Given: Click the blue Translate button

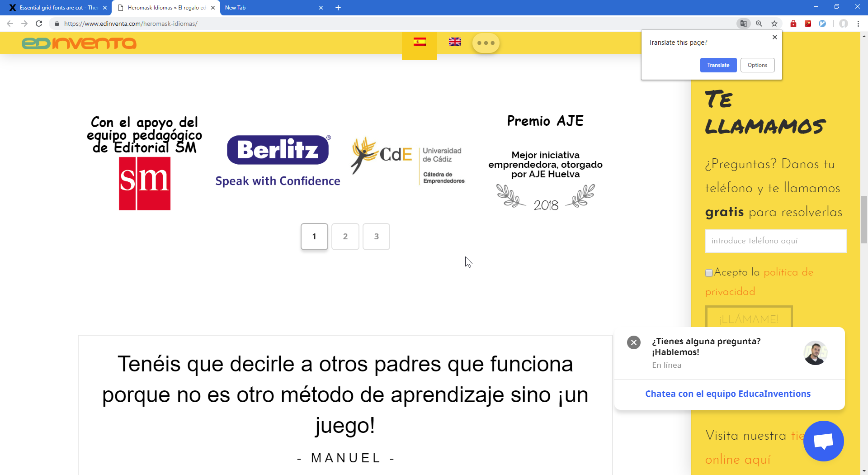Looking at the screenshot, I should point(718,65).
